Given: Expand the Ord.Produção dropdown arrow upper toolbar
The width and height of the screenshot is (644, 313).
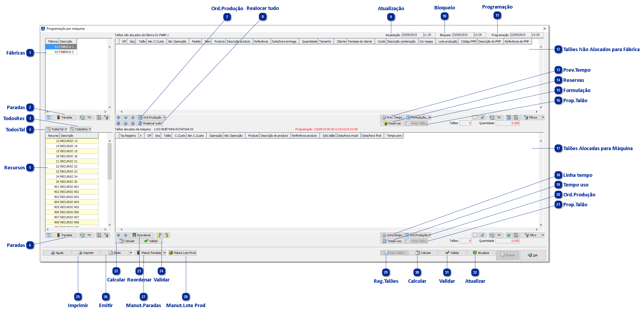Looking at the screenshot, I should click(165, 117).
